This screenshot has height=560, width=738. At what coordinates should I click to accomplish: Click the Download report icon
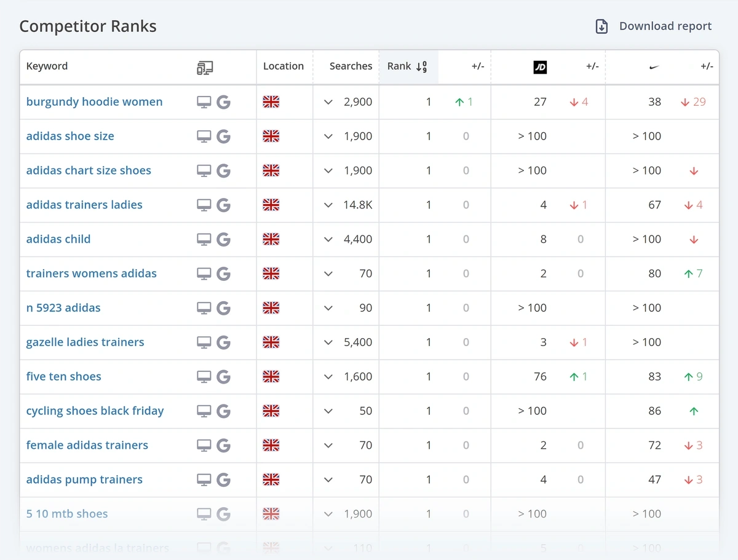click(601, 26)
